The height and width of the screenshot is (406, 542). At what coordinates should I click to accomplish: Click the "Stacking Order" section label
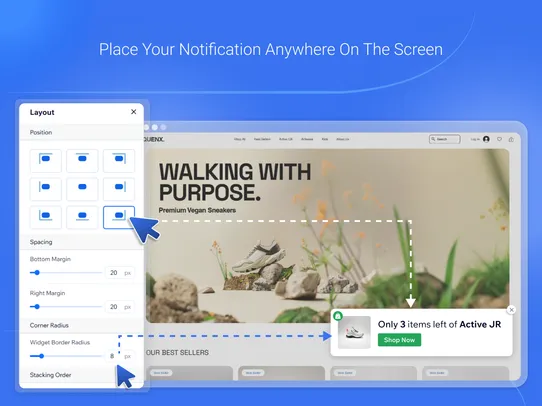tap(50, 375)
